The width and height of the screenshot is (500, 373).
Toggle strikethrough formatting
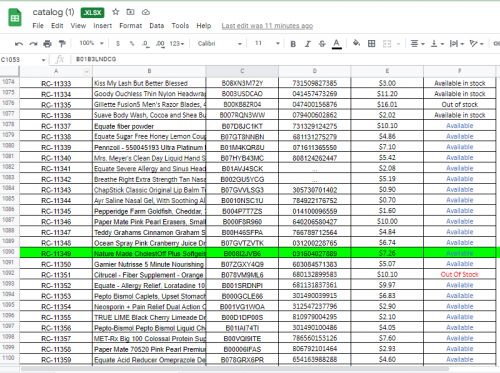(322, 44)
